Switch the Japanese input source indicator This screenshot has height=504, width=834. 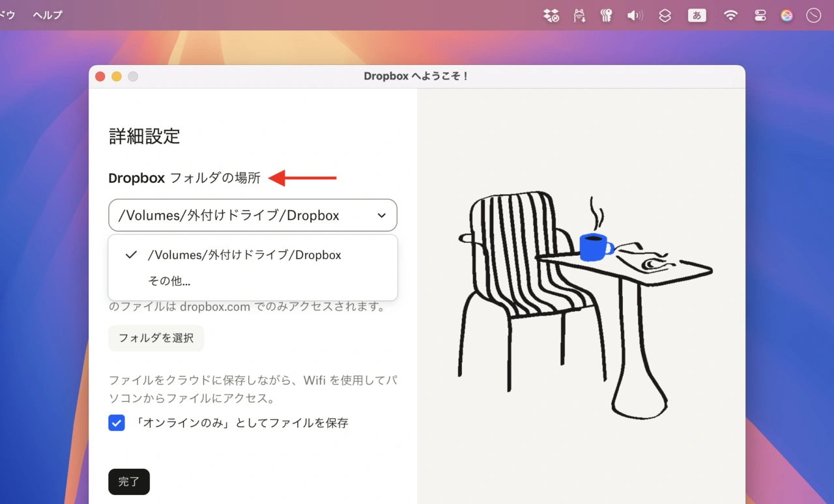697,16
